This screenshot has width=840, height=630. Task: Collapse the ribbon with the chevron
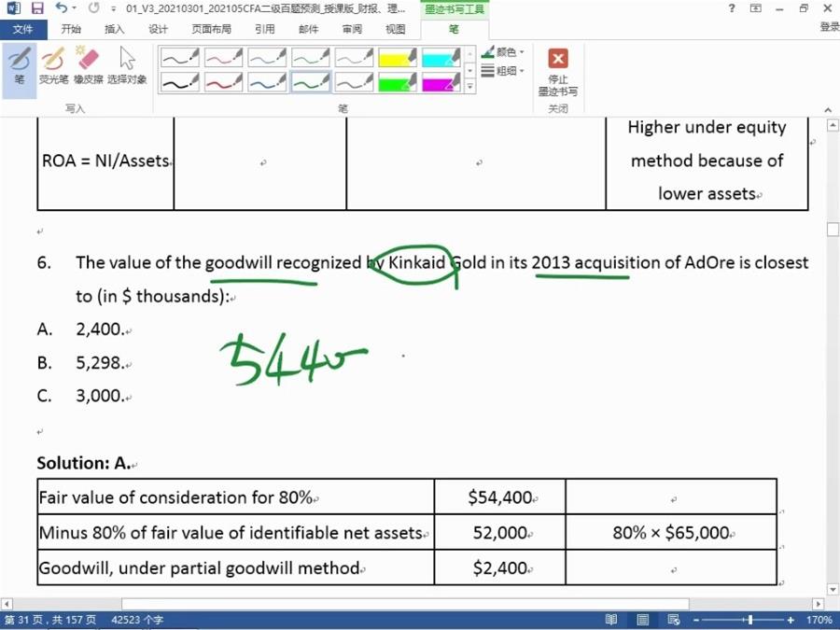coord(828,109)
